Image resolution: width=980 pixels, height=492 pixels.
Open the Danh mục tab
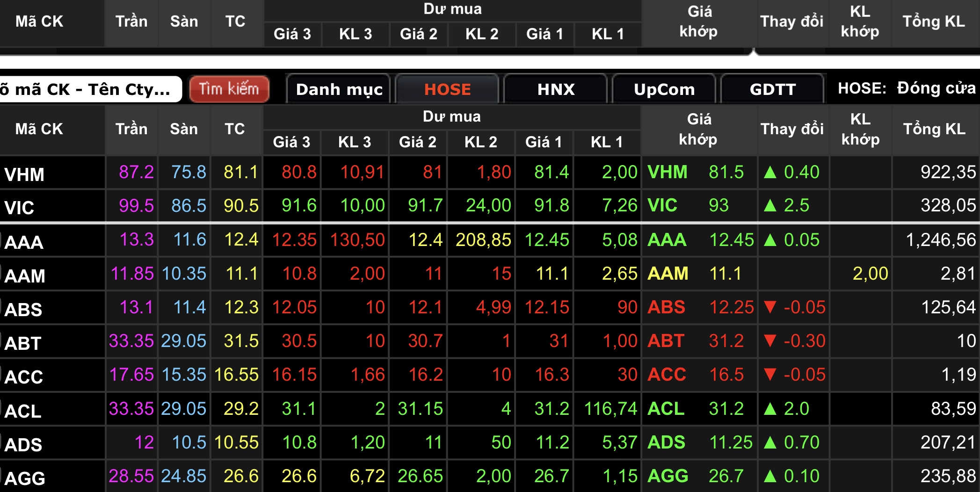339,89
